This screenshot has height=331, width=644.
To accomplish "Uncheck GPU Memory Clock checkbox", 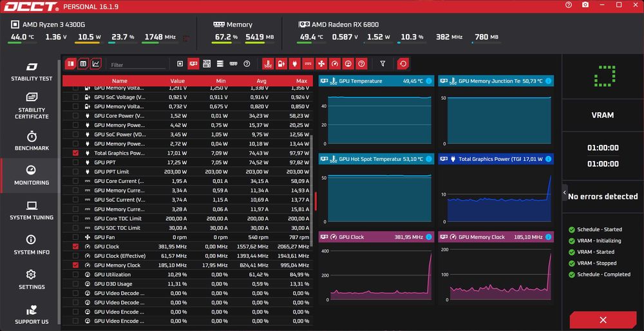I will 75,265.
